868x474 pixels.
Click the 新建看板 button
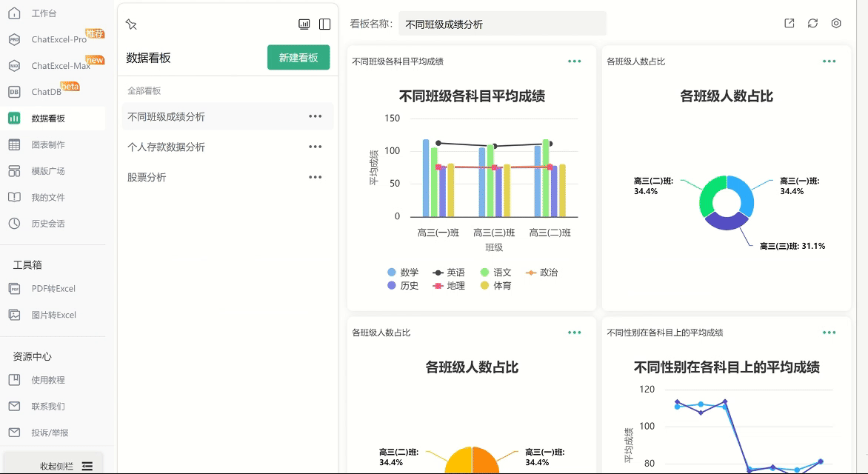[x=298, y=58]
